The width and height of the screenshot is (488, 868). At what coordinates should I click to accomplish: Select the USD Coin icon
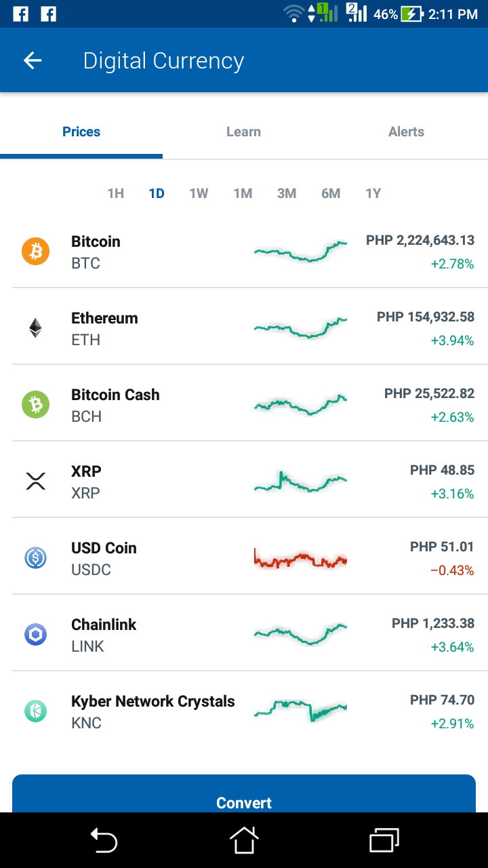pos(35,558)
